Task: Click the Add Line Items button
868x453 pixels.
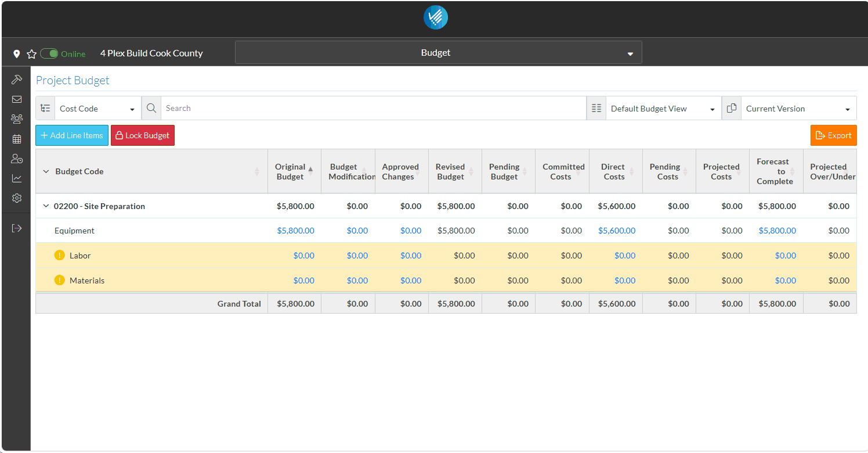Action: click(x=72, y=135)
